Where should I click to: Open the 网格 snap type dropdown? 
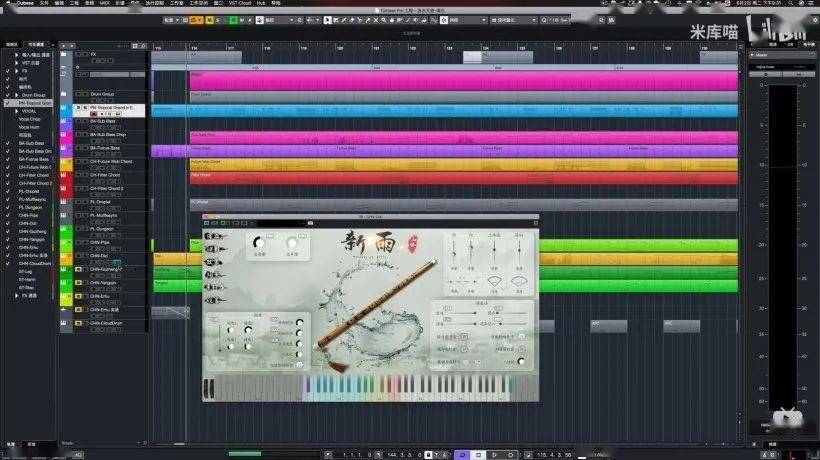click(x=468, y=20)
